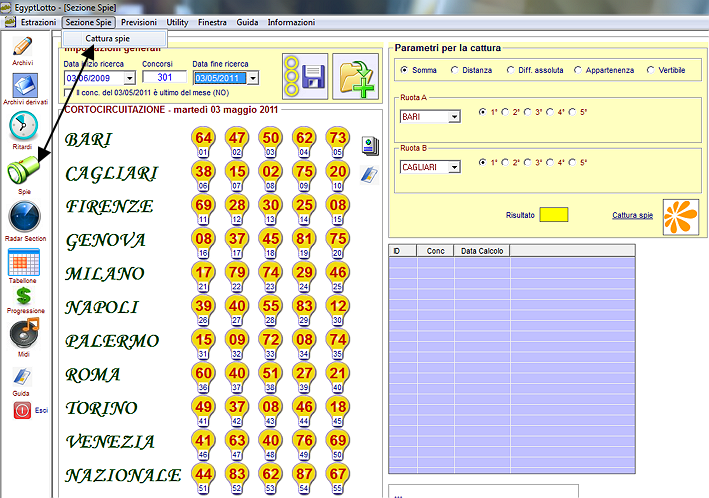Open Archivi derivati from the sidebar
The width and height of the screenshot is (709, 498).
pyautogui.click(x=25, y=85)
